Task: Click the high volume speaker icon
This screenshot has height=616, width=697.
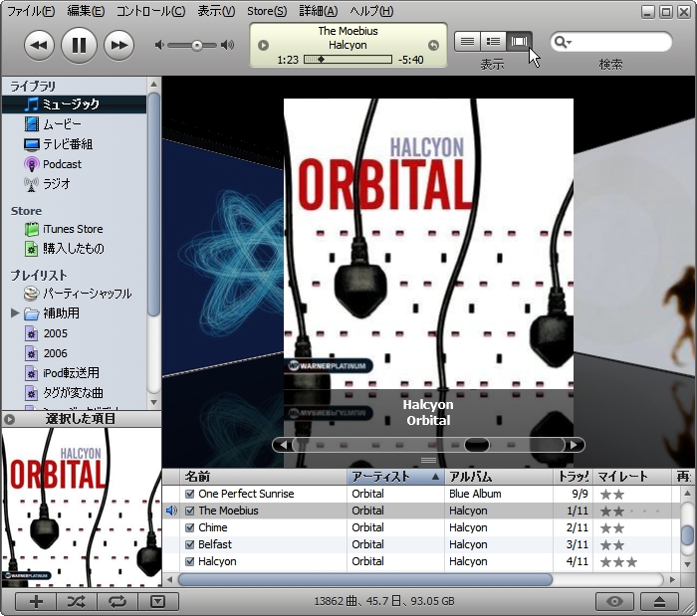Action: [x=228, y=45]
